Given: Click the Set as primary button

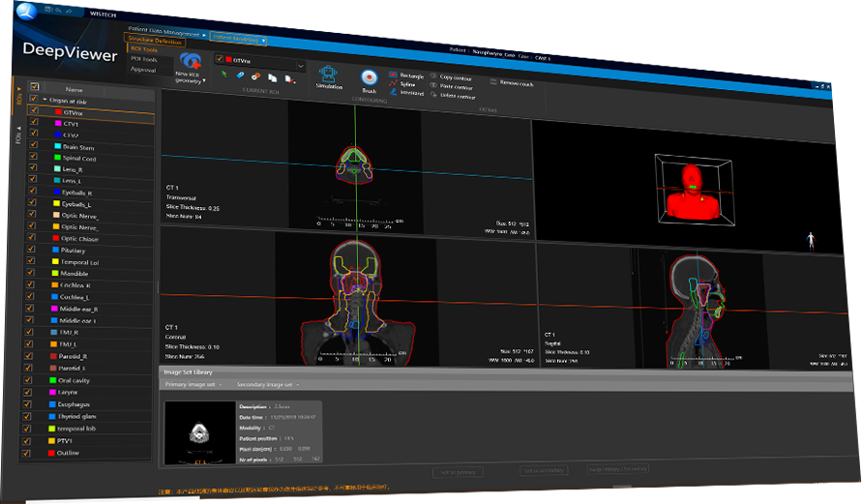Looking at the screenshot, I should pyautogui.click(x=459, y=471).
